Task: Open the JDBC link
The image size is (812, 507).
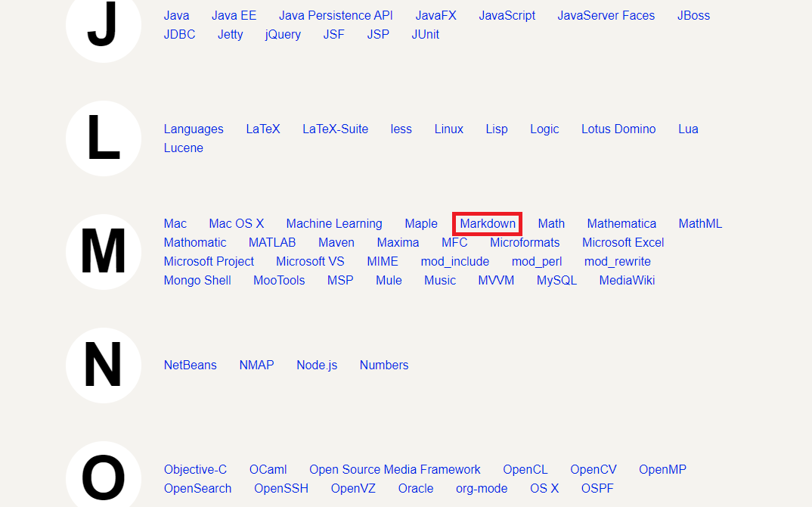Action: pyautogui.click(x=179, y=34)
